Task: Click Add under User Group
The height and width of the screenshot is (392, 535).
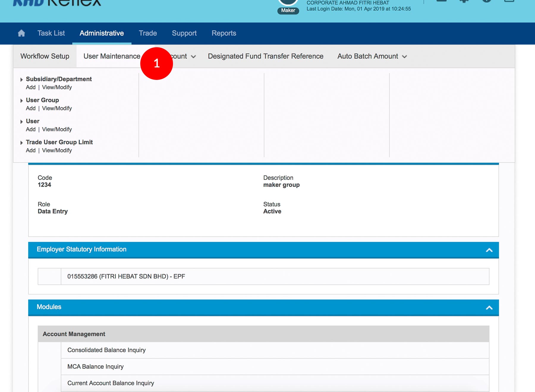Action: coord(31,108)
